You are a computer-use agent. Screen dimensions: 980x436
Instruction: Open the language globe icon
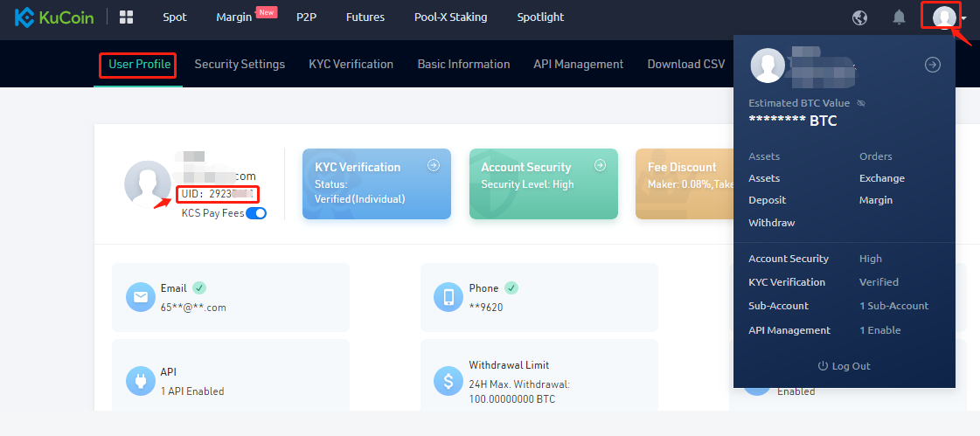point(859,17)
